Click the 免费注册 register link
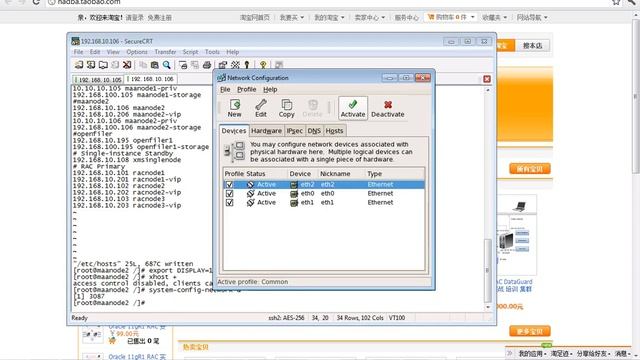This screenshot has width=640, height=360. 159,18
